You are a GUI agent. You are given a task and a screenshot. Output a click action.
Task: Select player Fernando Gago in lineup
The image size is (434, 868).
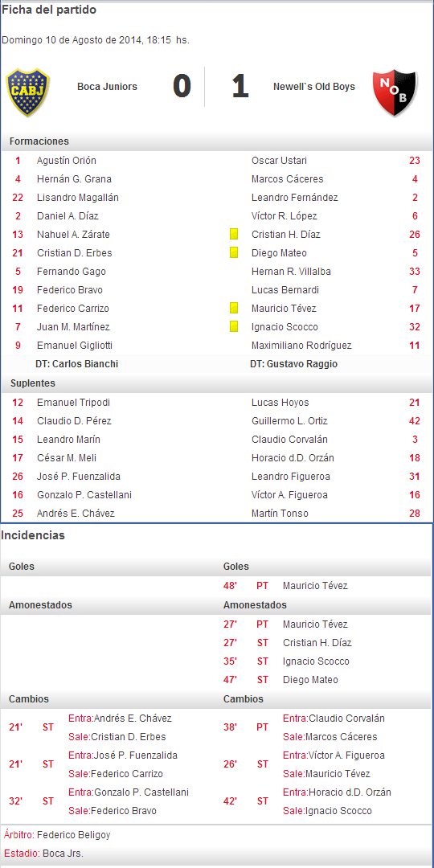click(72, 272)
